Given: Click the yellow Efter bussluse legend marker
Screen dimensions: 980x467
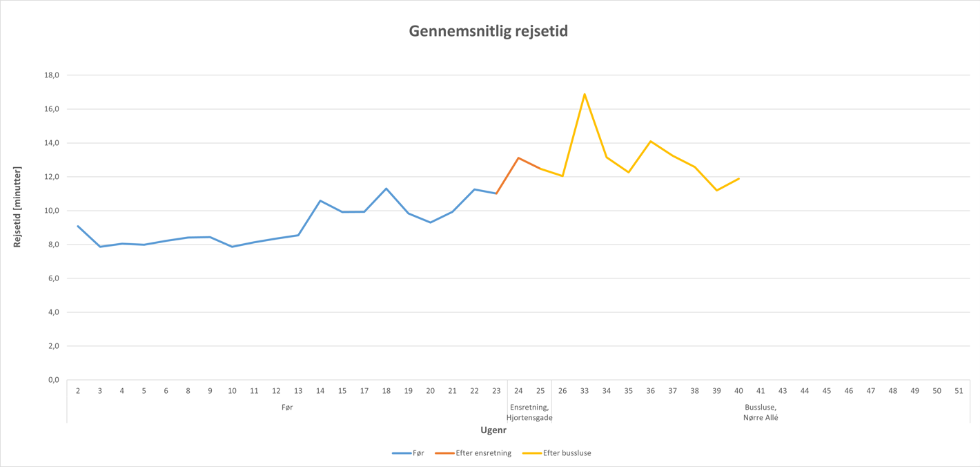Looking at the screenshot, I should (531, 453).
